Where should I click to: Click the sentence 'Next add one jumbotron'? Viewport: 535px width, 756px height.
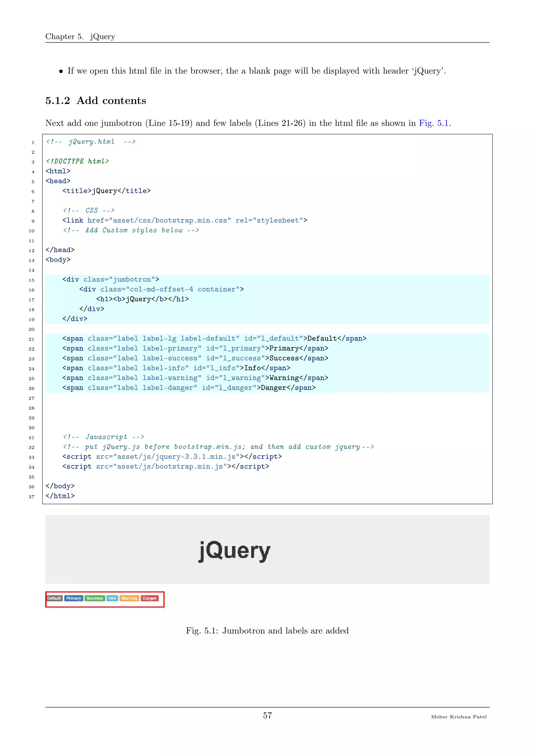pos(248,123)
